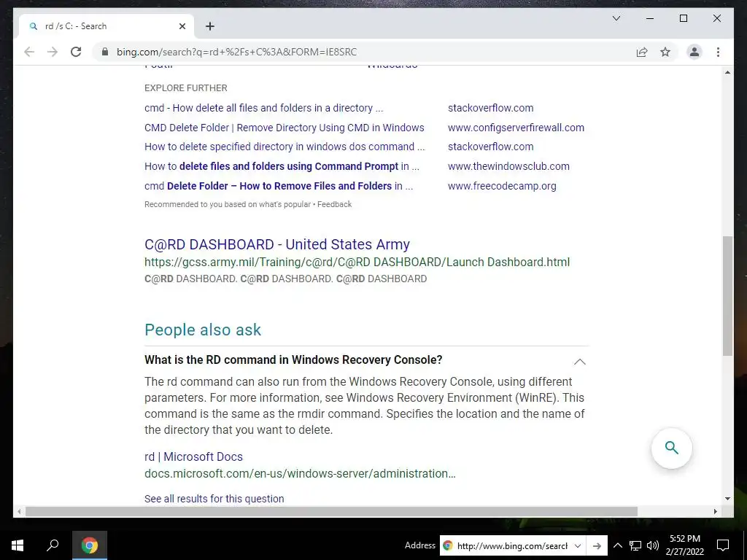747x560 pixels.
Task: Open 'CMD Delete Folder | Remove Directory' link
Action: pos(284,128)
